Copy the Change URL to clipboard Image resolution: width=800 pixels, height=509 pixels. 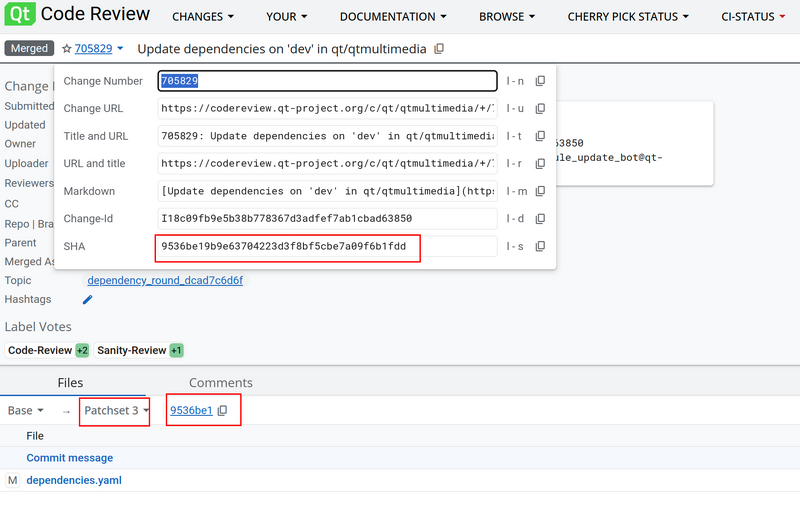point(540,108)
